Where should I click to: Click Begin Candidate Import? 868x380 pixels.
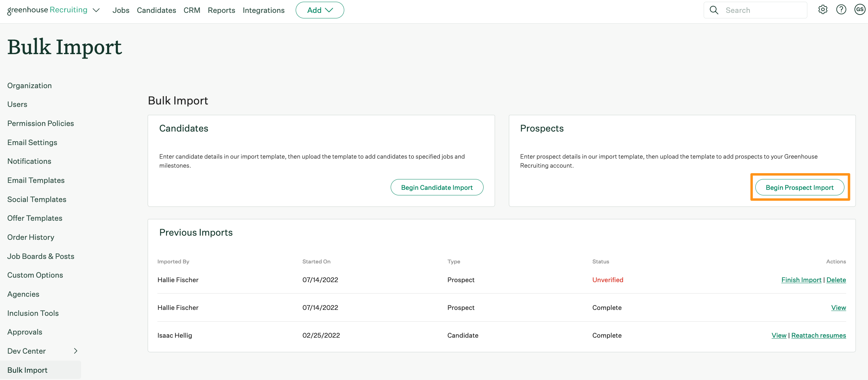[437, 187]
